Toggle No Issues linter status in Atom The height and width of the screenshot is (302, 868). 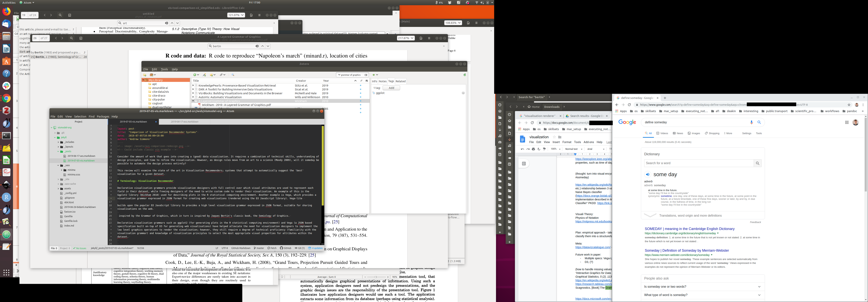pos(80,248)
